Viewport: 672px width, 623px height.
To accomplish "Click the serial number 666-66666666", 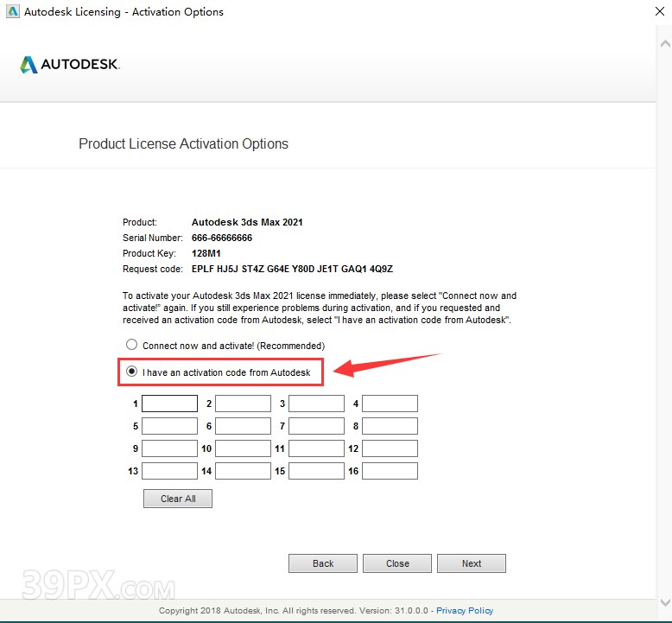I will click(222, 238).
